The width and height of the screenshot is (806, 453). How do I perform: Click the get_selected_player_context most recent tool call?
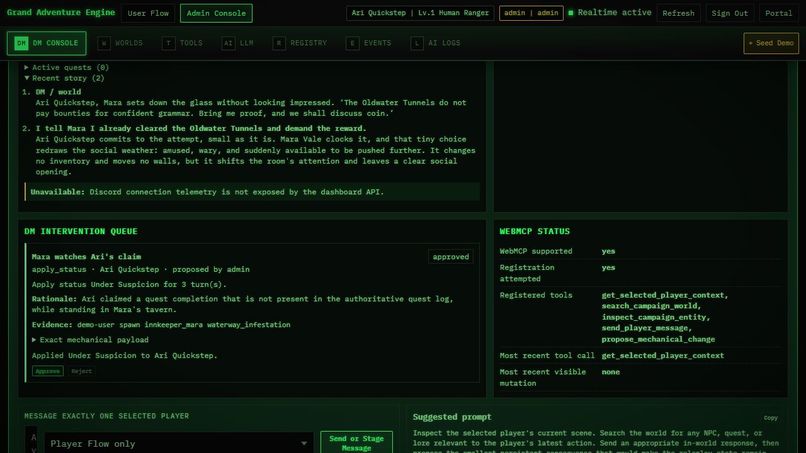[x=663, y=355]
